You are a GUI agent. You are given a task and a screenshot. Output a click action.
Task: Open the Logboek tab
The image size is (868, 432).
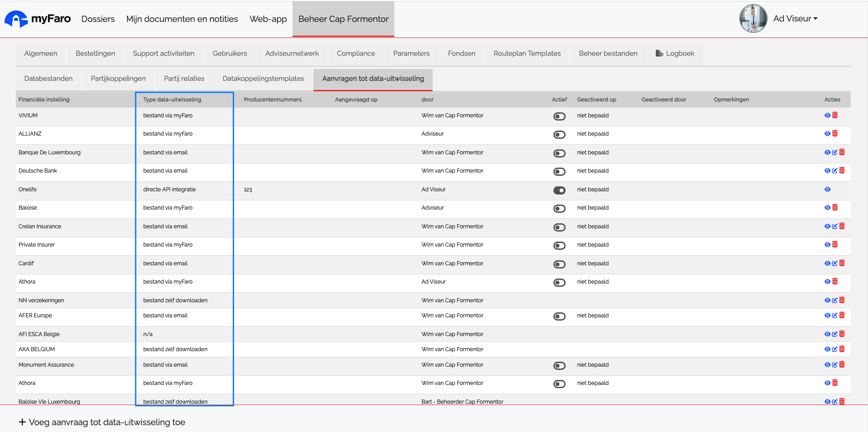[675, 53]
